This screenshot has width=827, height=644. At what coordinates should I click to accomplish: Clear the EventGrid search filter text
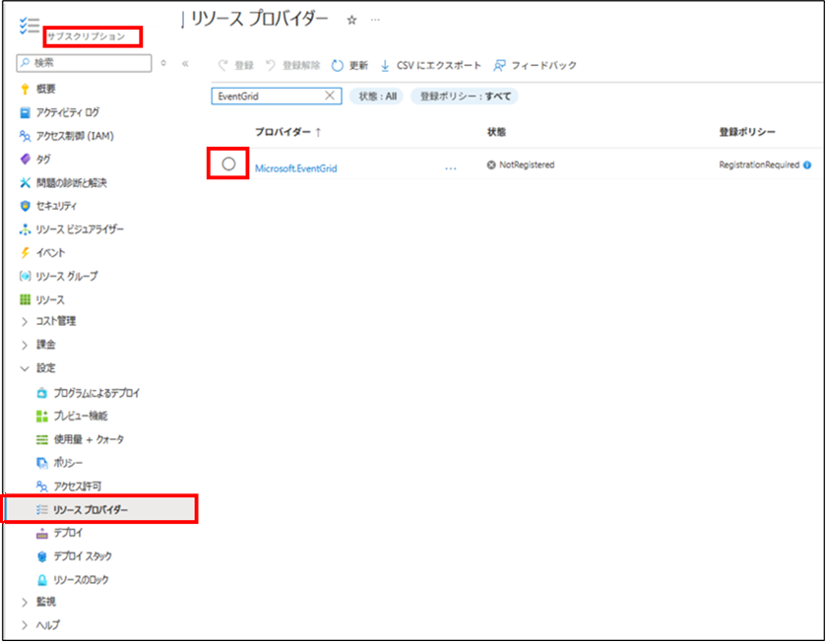(x=331, y=97)
